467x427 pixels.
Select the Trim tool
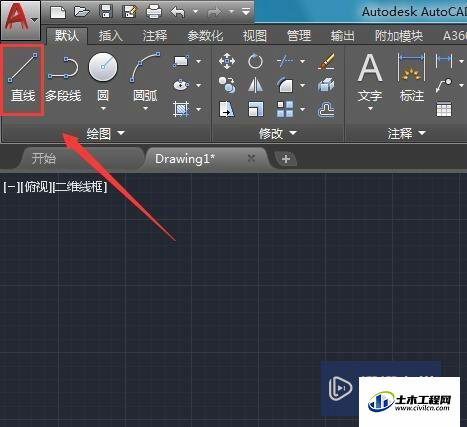(285, 61)
